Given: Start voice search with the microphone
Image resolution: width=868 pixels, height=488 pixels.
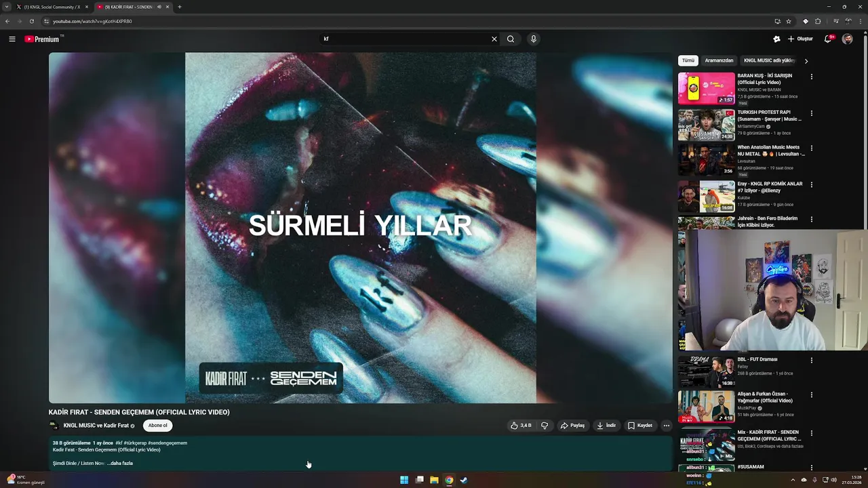Looking at the screenshot, I should (x=534, y=39).
